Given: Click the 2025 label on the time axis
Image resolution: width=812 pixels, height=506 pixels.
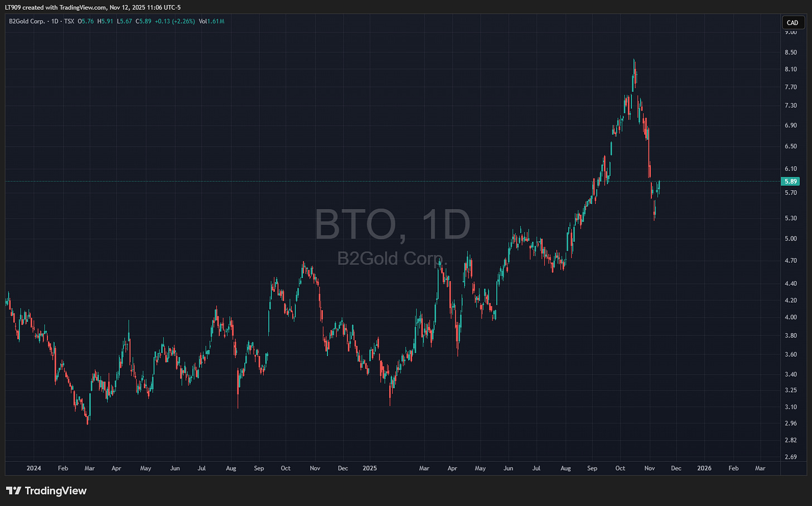Looking at the screenshot, I should pos(370,468).
